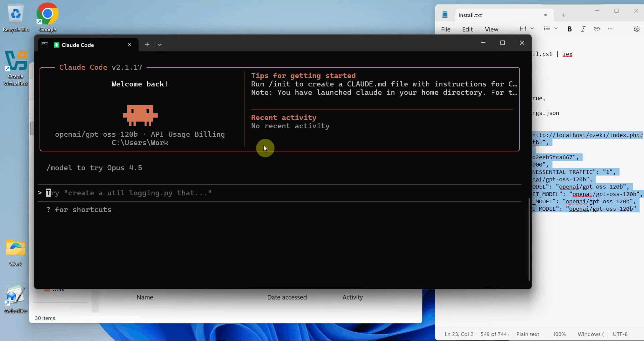Open the Work folder on desktop
Screen dimensions: 644x341
16,252
